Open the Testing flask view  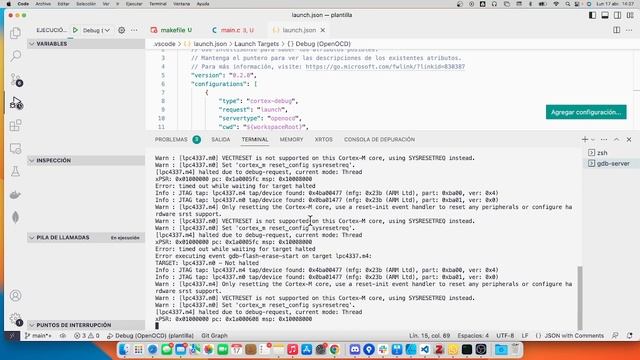coord(16,171)
